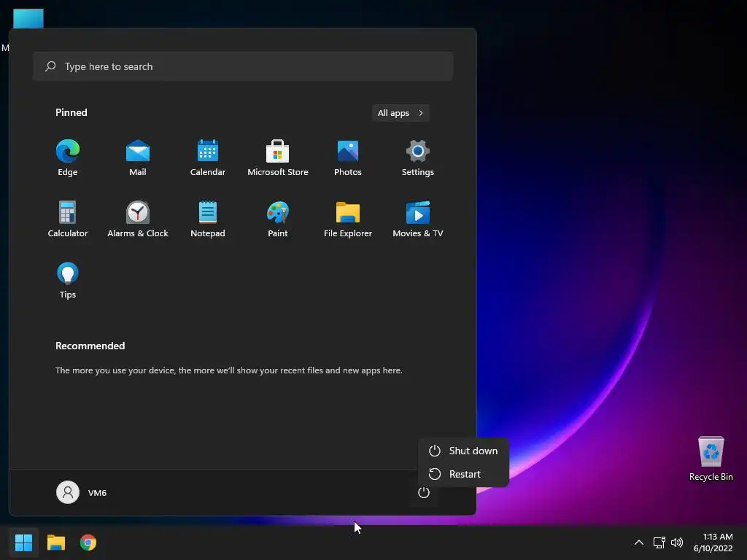Viewport: 747px width, 560px height.
Task: Open the Mail app
Action: (x=138, y=158)
